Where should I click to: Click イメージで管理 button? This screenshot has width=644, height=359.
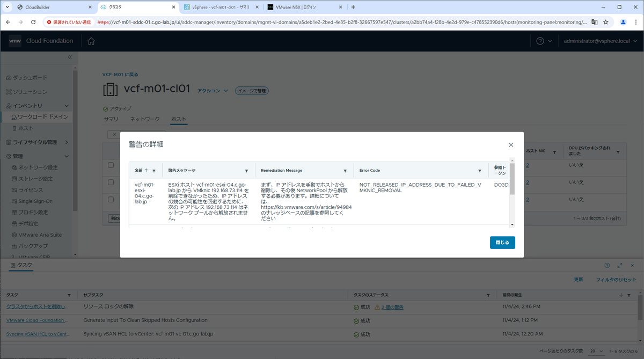point(252,91)
